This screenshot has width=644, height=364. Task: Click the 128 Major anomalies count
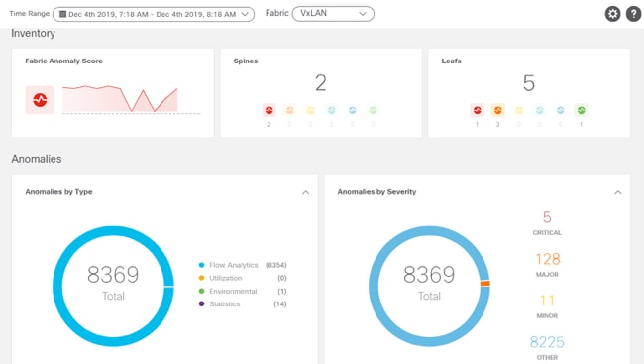tap(548, 259)
